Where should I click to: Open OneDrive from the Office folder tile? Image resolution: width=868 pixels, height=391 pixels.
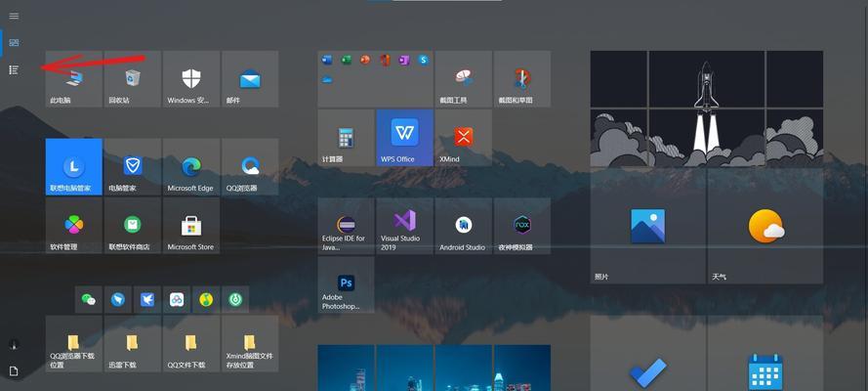click(327, 79)
